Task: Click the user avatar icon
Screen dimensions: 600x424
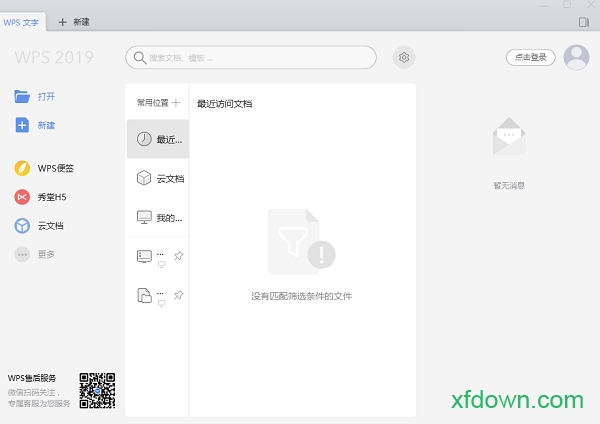Action: tap(576, 57)
